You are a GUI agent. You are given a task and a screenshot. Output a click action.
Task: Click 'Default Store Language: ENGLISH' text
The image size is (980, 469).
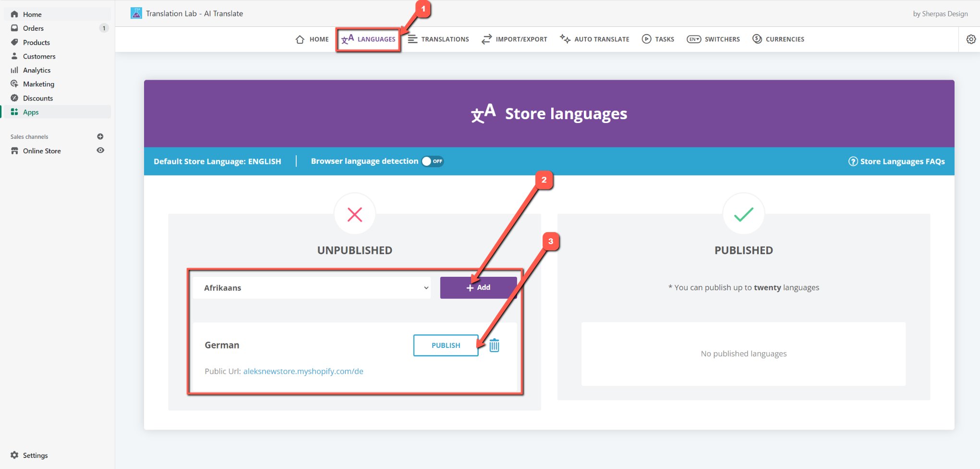click(218, 161)
